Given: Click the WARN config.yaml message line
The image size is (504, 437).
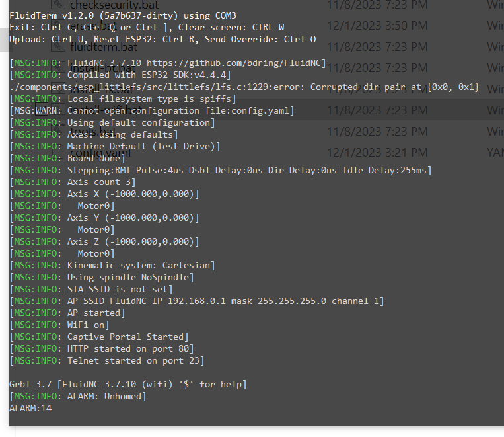Looking at the screenshot, I should pyautogui.click(x=152, y=110).
